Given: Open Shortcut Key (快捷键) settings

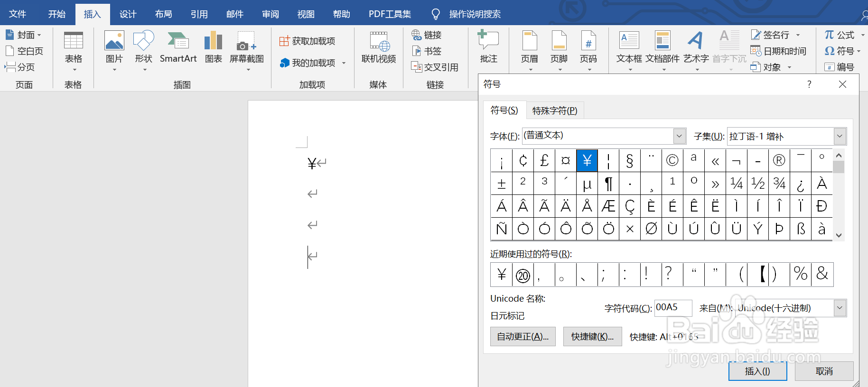Looking at the screenshot, I should [592, 336].
